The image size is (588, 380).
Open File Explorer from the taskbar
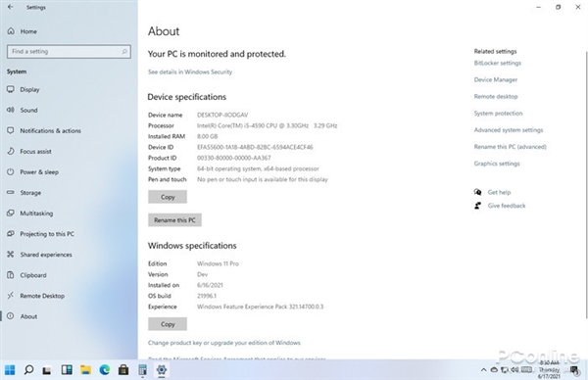tap(86, 370)
